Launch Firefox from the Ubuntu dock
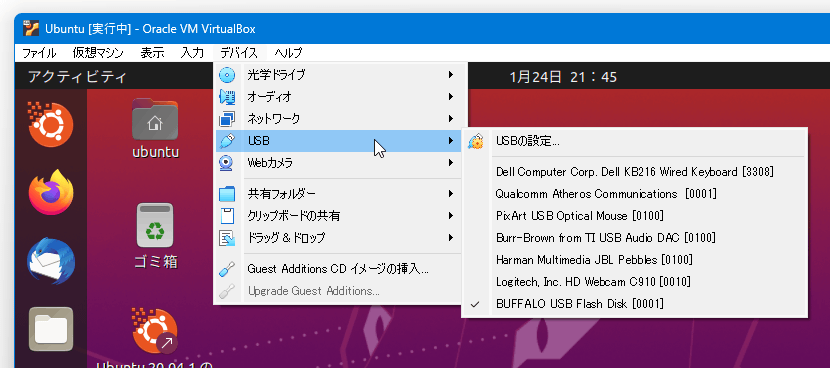Screen dimensions: 830x368 pos(51,192)
